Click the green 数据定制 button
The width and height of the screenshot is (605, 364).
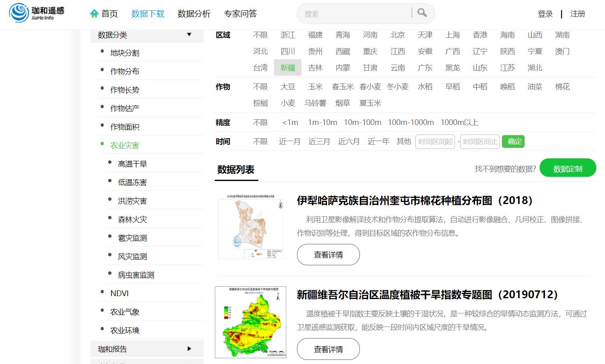[x=568, y=168]
